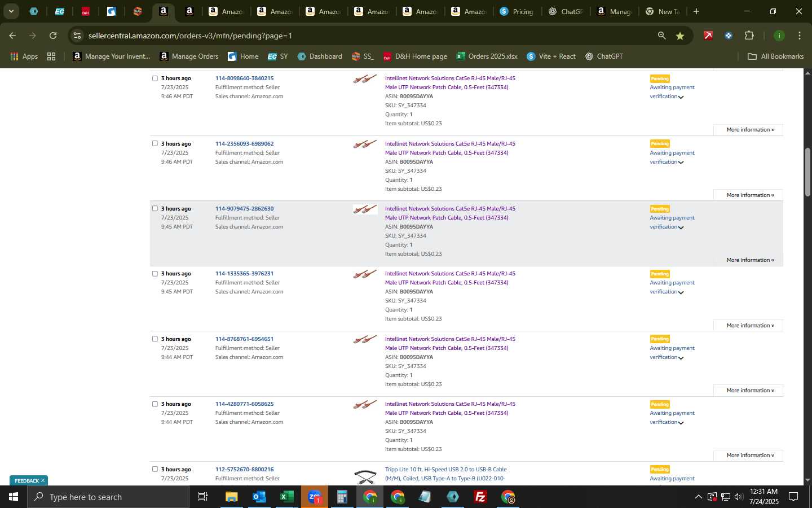Switch to the ChatGPT browser tab
This screenshot has height=508, width=812.
point(565,11)
